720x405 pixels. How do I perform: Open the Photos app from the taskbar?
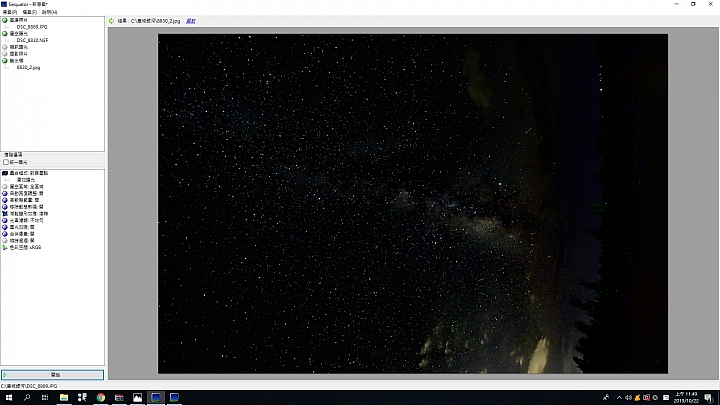137,398
